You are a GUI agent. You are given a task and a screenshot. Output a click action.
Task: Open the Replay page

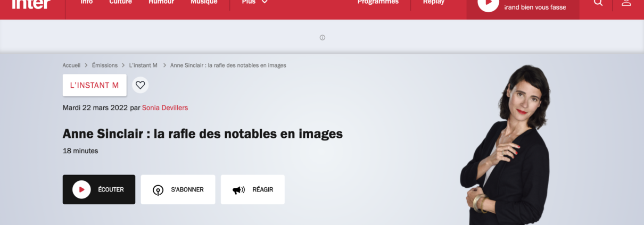pos(434,3)
